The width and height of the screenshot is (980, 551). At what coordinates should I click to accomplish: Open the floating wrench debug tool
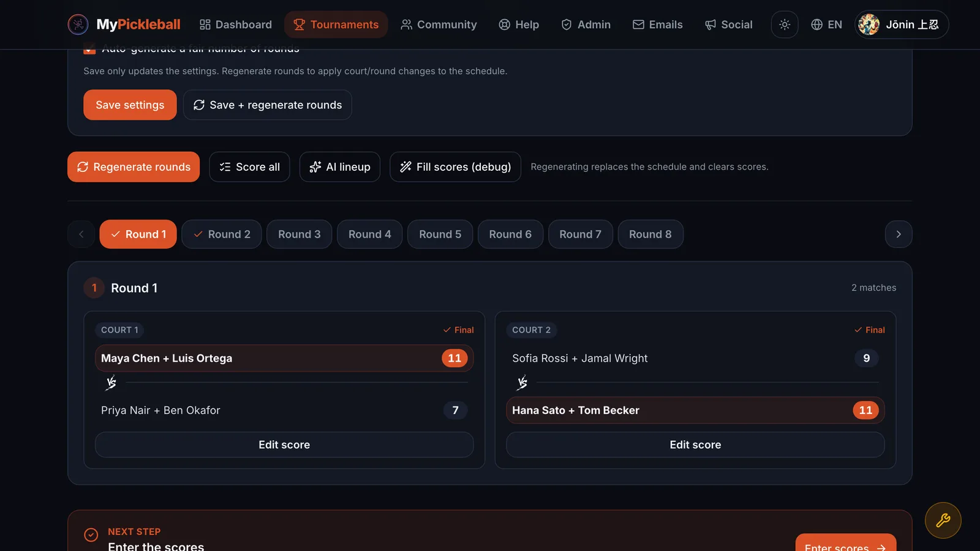pos(943,520)
